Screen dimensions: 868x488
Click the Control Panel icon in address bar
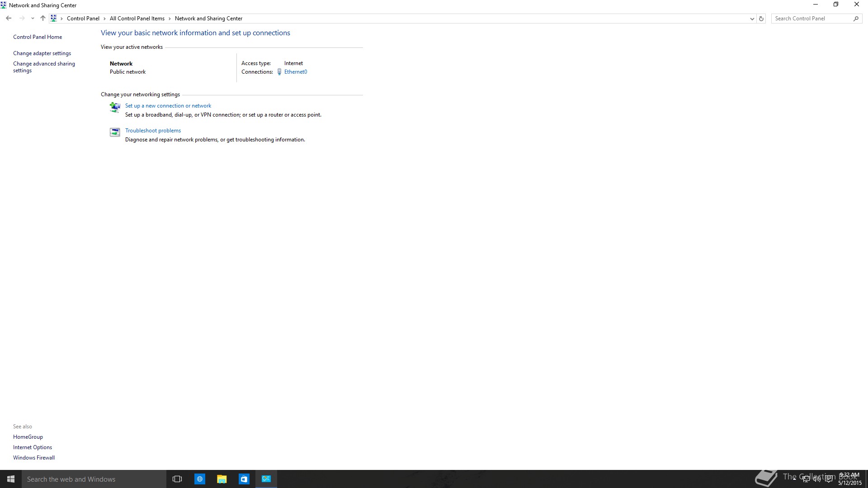(54, 19)
